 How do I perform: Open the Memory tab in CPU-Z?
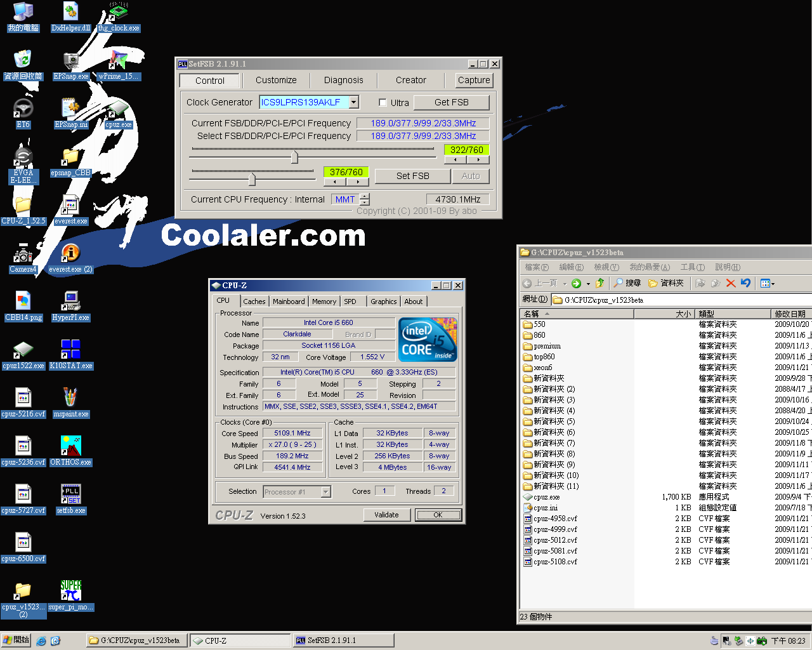(324, 302)
